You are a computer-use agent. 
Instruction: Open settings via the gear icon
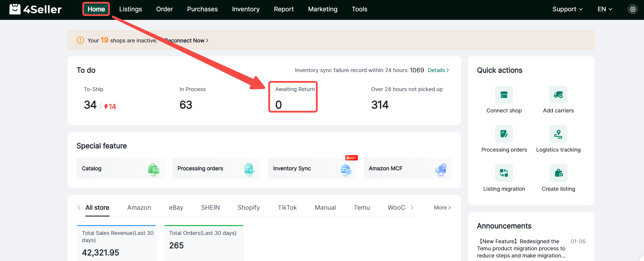point(632,9)
